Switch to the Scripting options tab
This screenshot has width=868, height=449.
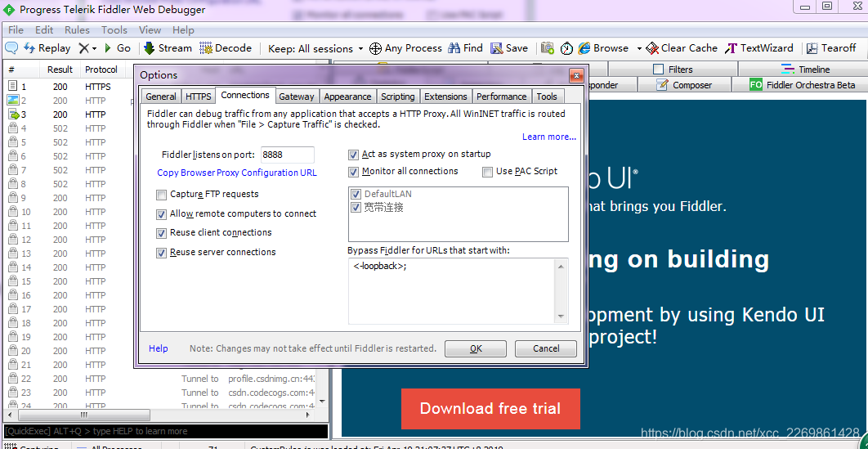397,97
